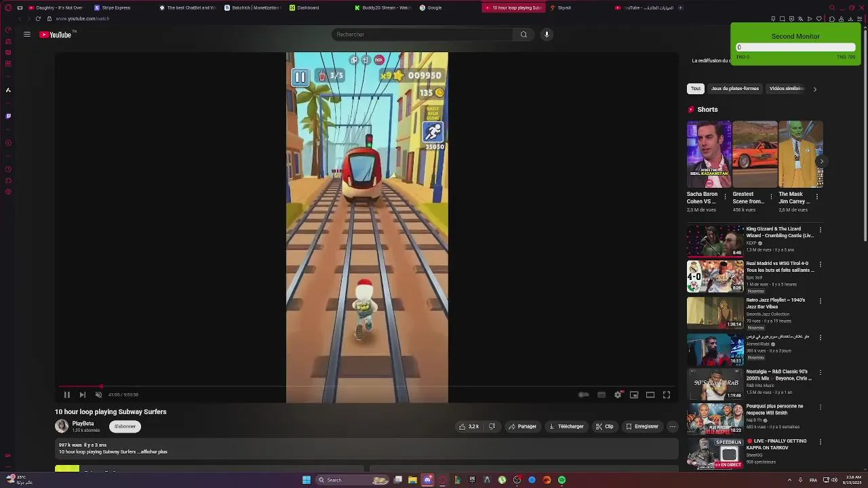Seek on the red video progress bar
Screen dimensions: 868x488
coord(367,386)
